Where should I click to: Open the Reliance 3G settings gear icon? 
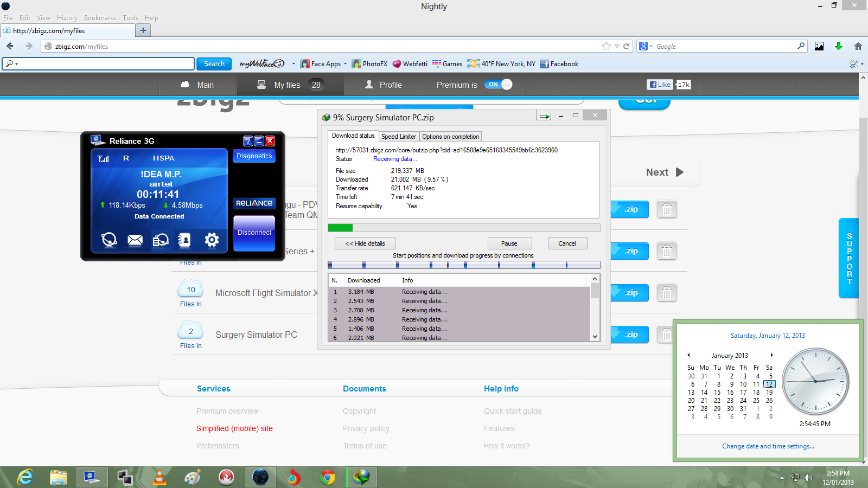coord(212,239)
